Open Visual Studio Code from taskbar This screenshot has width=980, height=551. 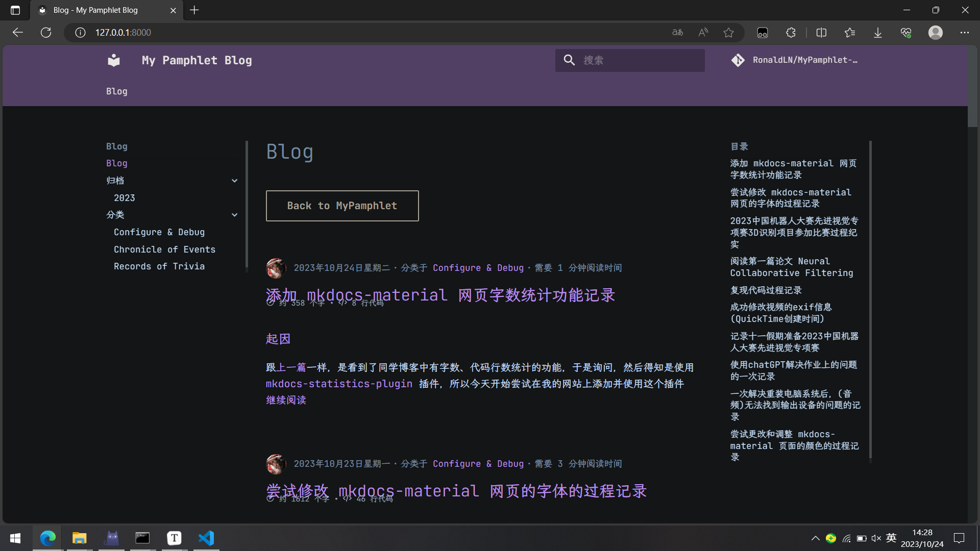[x=206, y=538]
